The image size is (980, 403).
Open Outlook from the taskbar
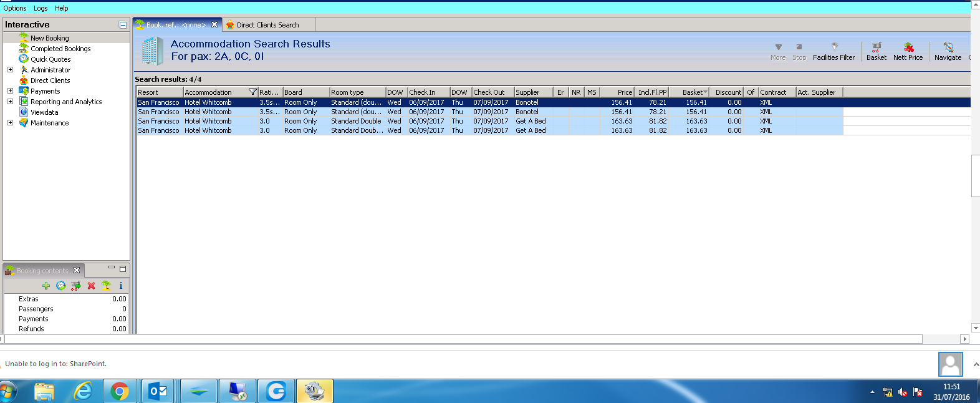point(158,391)
